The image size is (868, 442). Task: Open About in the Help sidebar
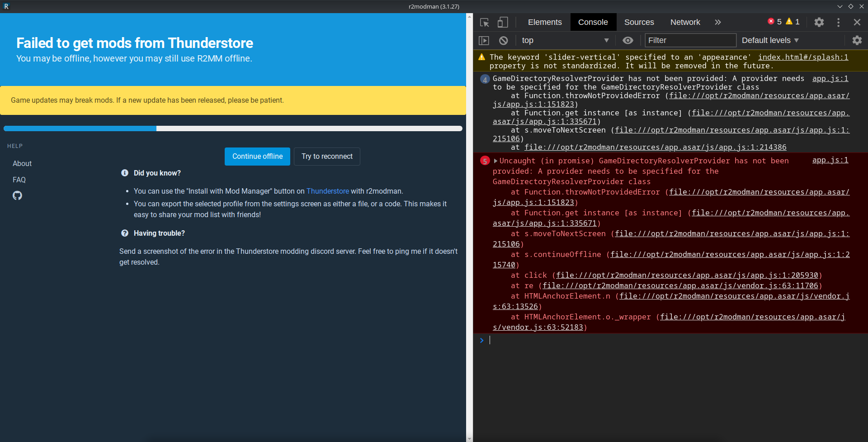click(22, 163)
